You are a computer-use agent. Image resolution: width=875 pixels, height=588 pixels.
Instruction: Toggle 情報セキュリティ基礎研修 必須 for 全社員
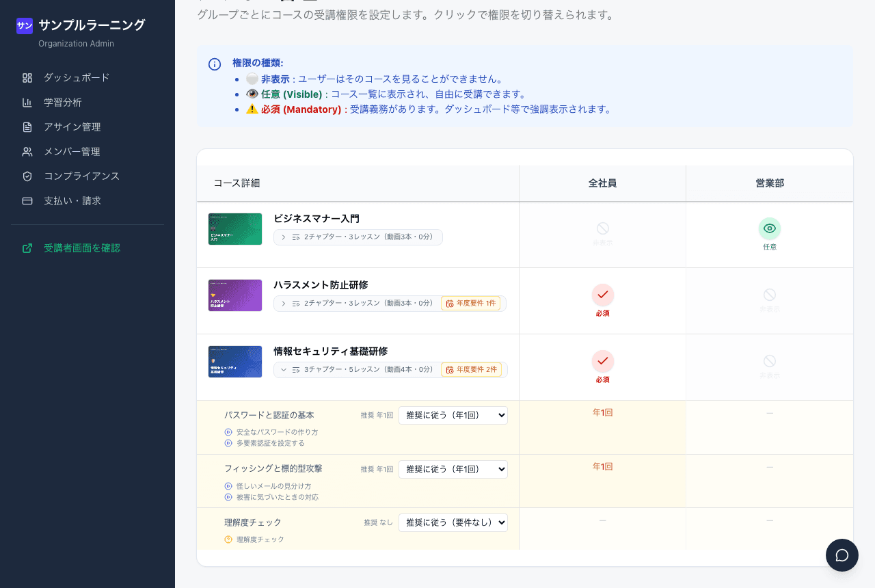coord(603,367)
